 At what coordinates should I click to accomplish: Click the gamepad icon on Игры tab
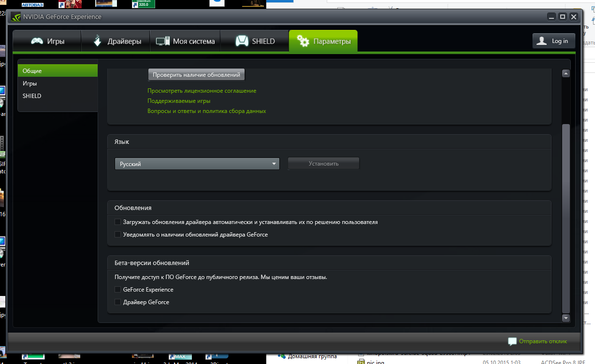click(37, 42)
